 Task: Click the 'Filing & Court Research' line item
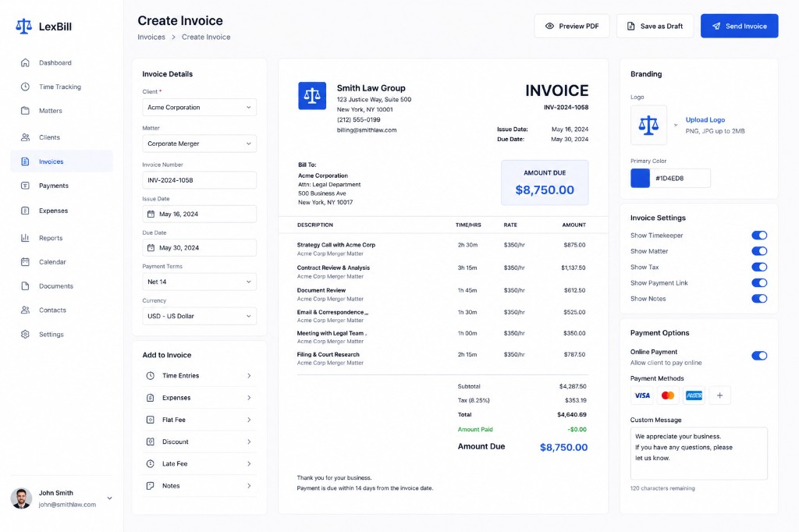[328, 355]
